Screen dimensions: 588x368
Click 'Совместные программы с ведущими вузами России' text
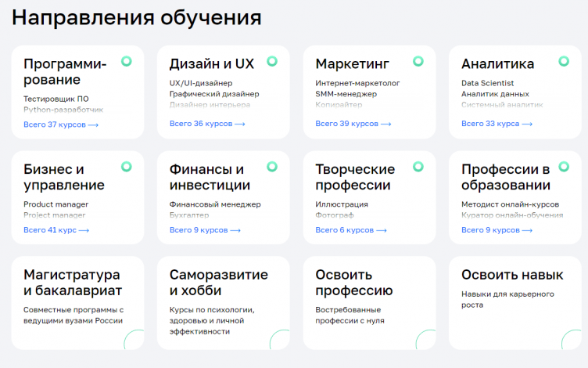(73, 315)
